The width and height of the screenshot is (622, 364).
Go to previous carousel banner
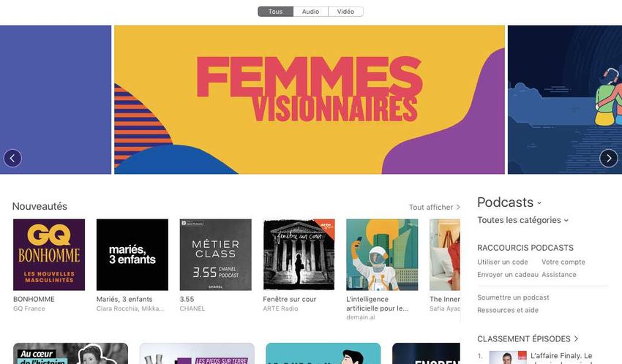[x=12, y=159]
